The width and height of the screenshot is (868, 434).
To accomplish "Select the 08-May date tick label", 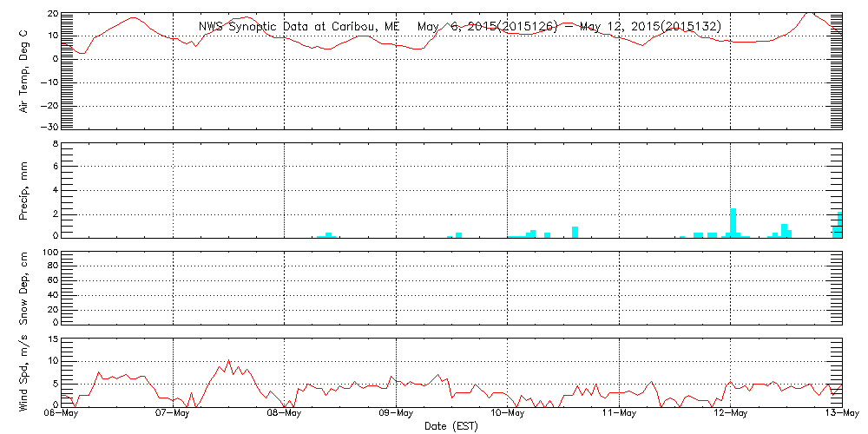I will [285, 414].
